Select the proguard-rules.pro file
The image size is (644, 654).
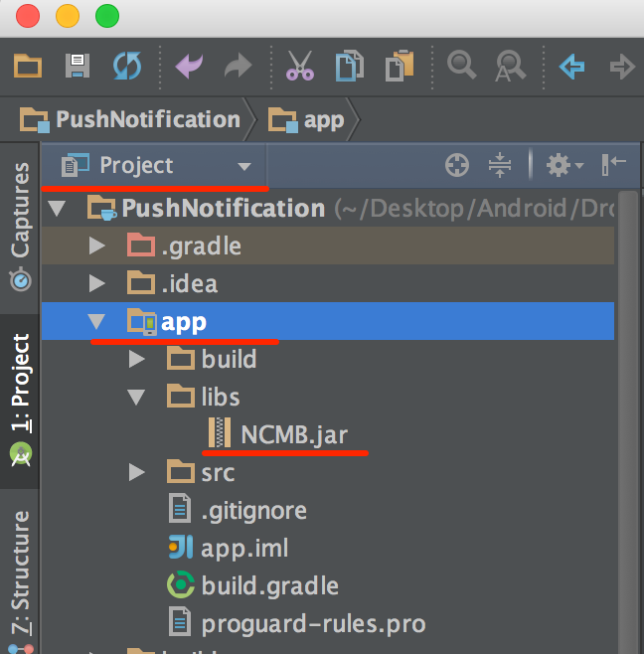click(x=328, y=623)
